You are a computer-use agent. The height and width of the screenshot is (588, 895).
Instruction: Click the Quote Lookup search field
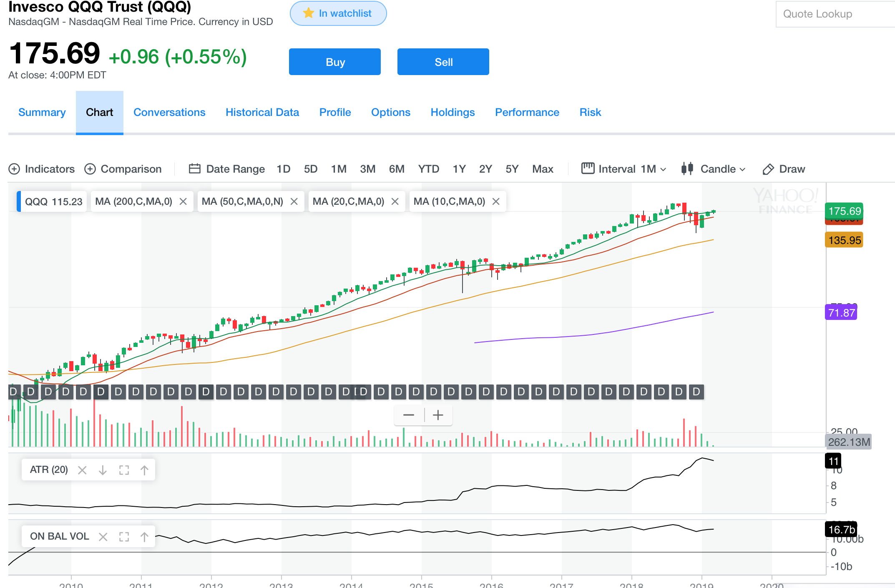835,14
